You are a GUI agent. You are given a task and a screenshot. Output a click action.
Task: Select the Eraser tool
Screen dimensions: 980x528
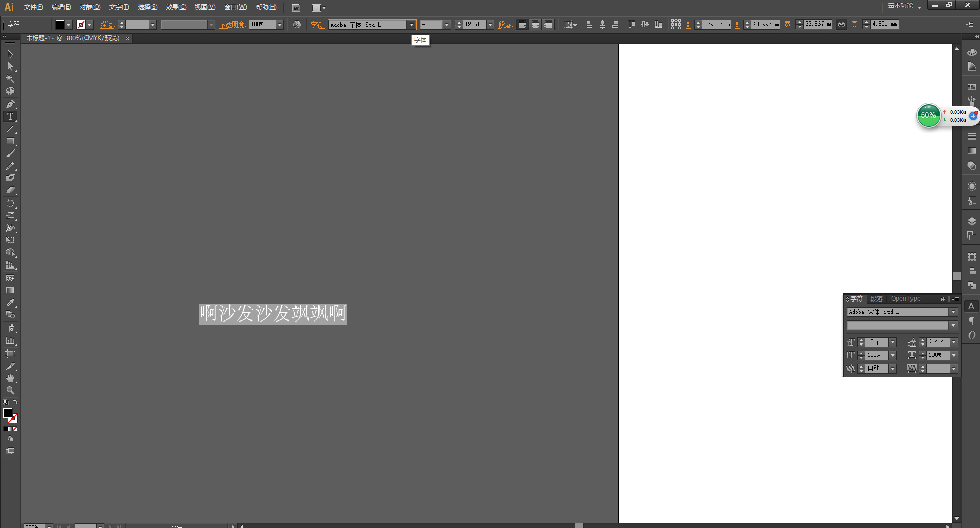[10, 190]
